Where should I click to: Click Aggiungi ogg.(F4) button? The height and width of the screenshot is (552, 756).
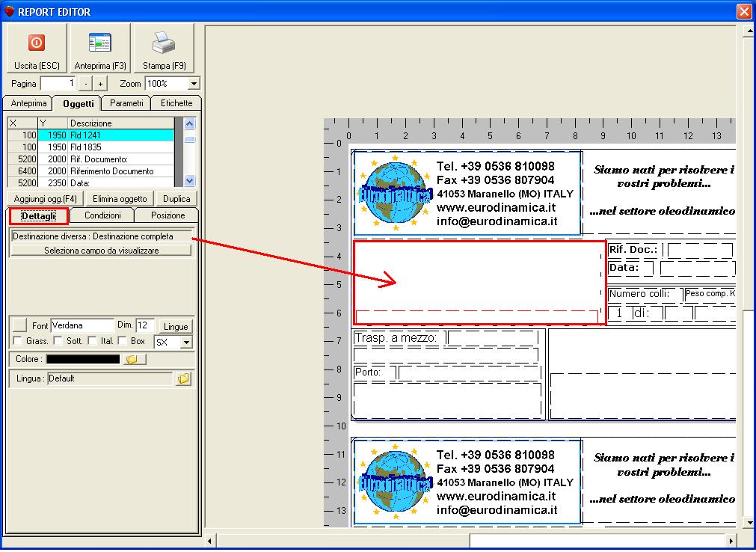(46, 199)
